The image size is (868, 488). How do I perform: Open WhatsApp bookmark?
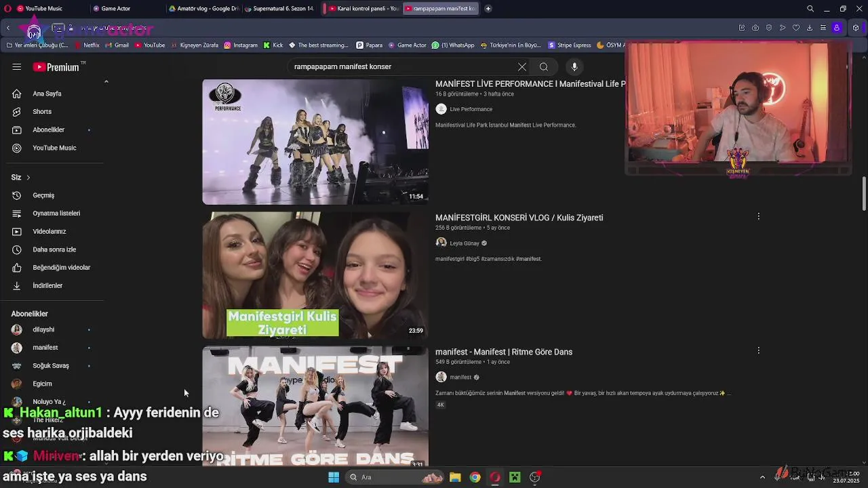click(453, 45)
